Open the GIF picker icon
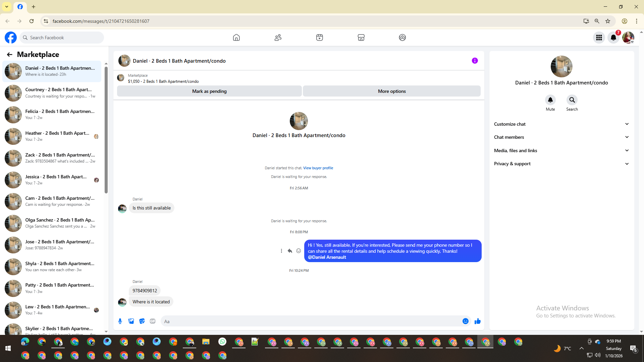The width and height of the screenshot is (644, 362). pyautogui.click(x=153, y=321)
